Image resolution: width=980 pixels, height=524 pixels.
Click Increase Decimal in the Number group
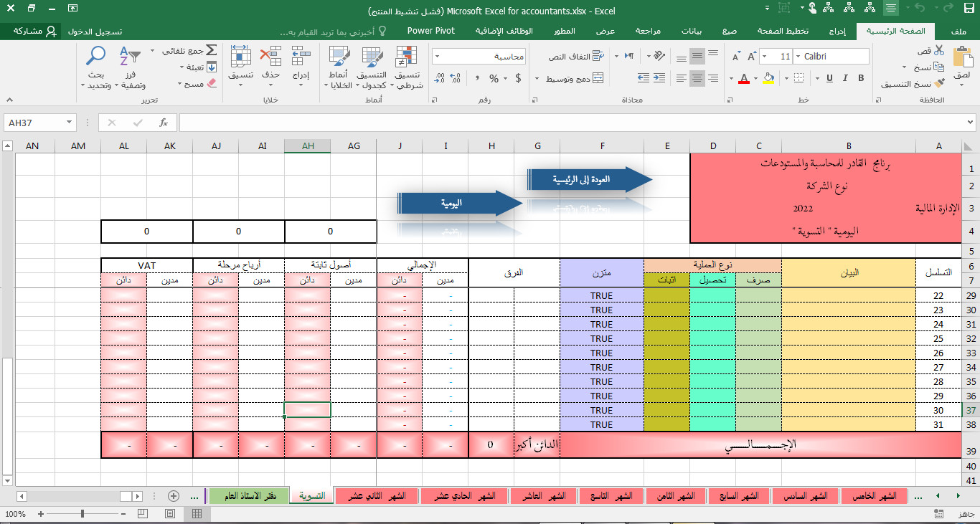click(456, 77)
